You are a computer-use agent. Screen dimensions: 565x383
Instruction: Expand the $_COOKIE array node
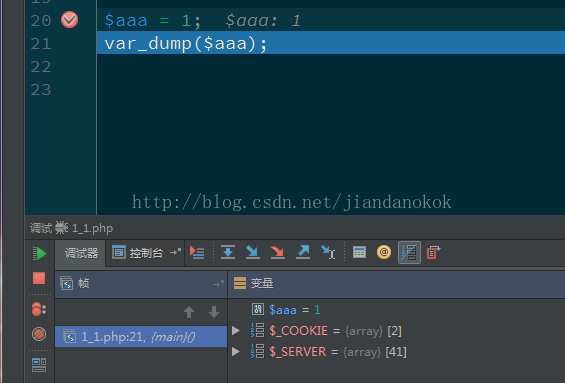tap(236, 330)
